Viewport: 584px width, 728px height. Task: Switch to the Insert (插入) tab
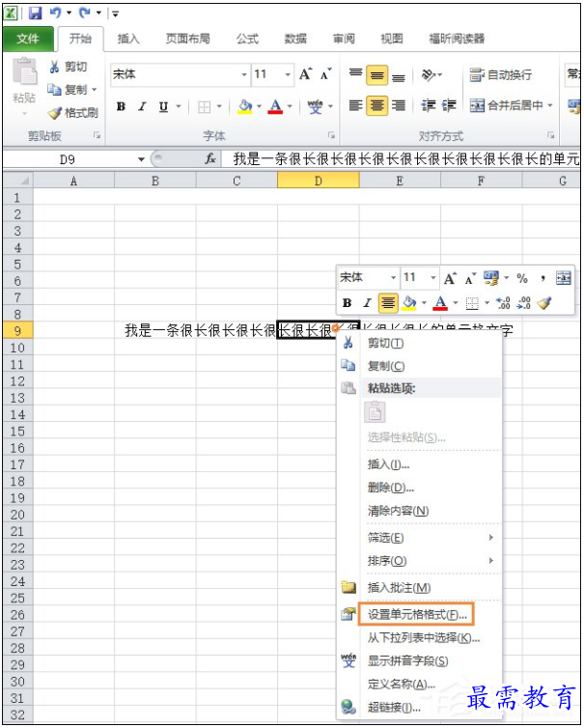128,39
